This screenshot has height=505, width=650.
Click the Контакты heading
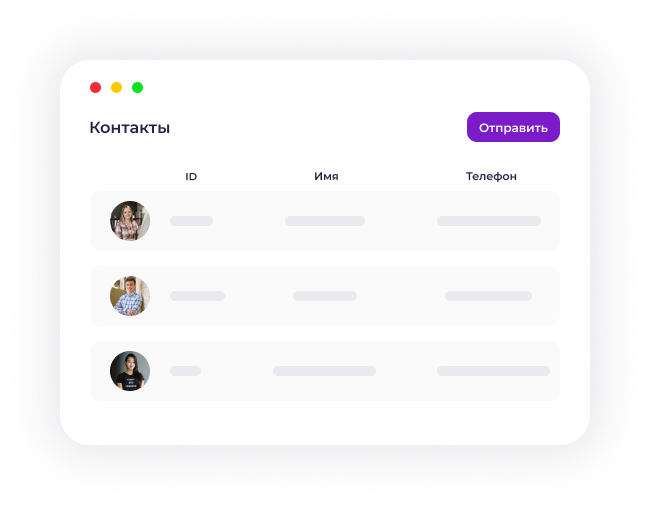coord(130,127)
